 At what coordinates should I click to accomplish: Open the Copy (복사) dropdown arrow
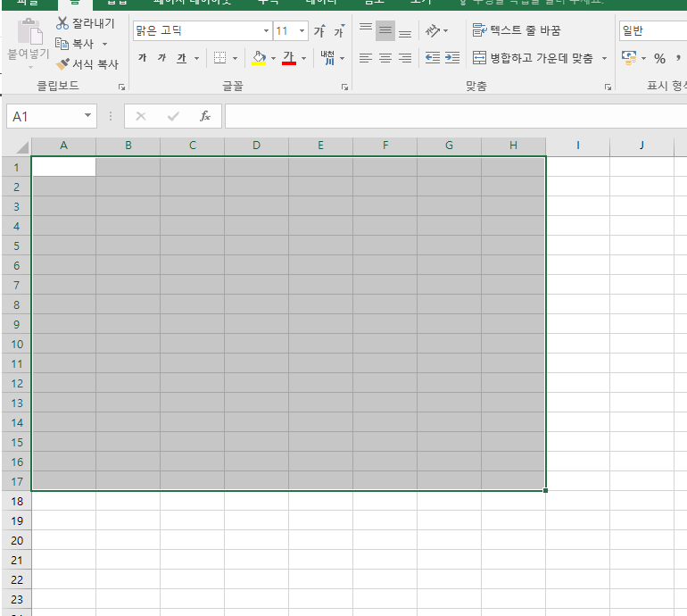[x=104, y=44]
